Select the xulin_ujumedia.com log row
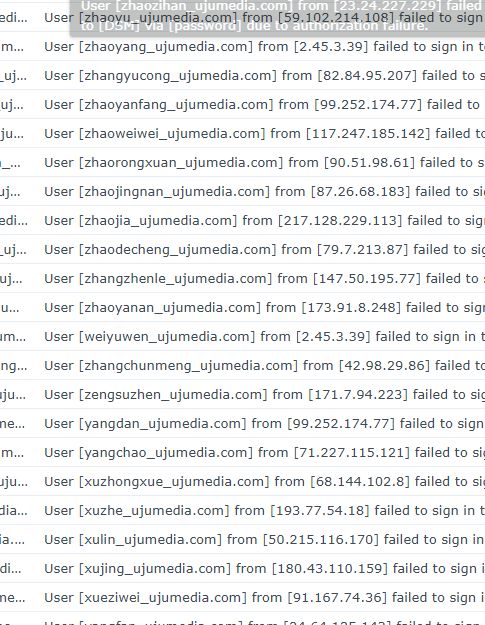Image resolution: width=485 pixels, height=625 pixels. click(242, 540)
